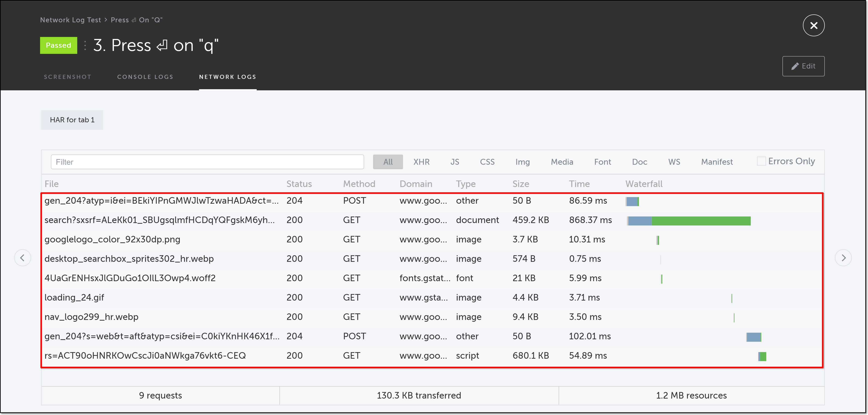
Task: Select the Font request filter
Action: (603, 162)
